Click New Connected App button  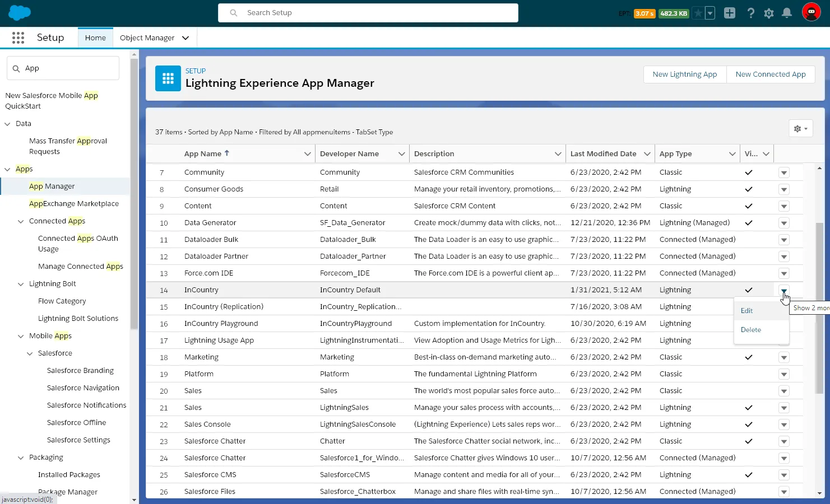[770, 74]
